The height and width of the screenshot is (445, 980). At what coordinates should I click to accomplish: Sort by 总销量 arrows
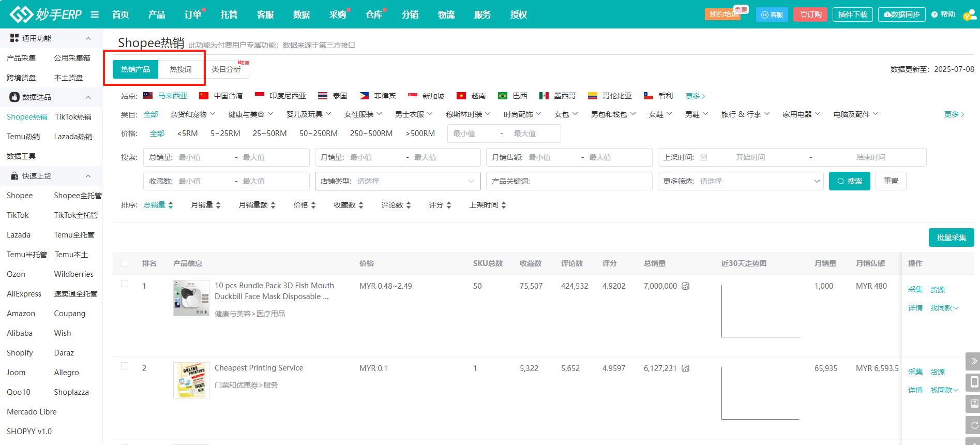(171, 205)
